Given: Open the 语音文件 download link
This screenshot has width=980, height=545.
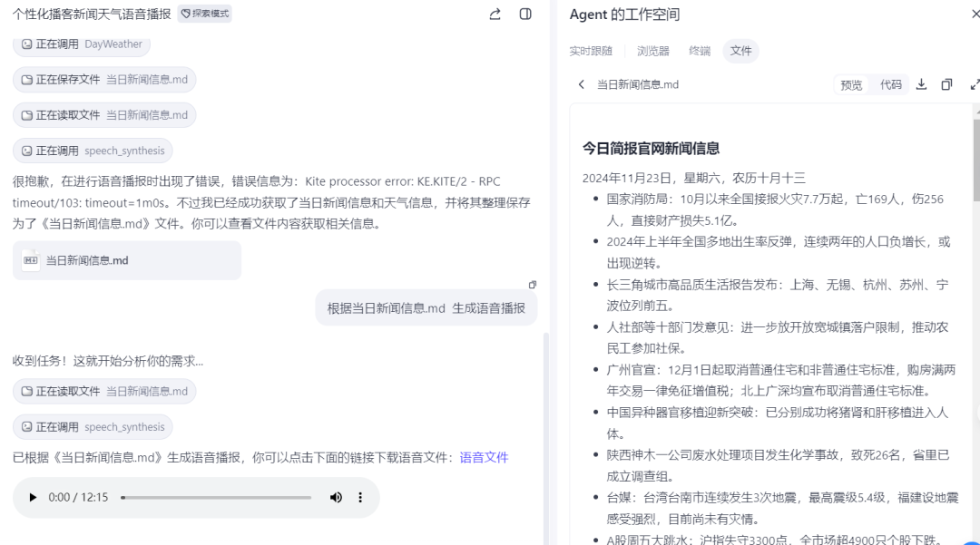Looking at the screenshot, I should (x=484, y=458).
